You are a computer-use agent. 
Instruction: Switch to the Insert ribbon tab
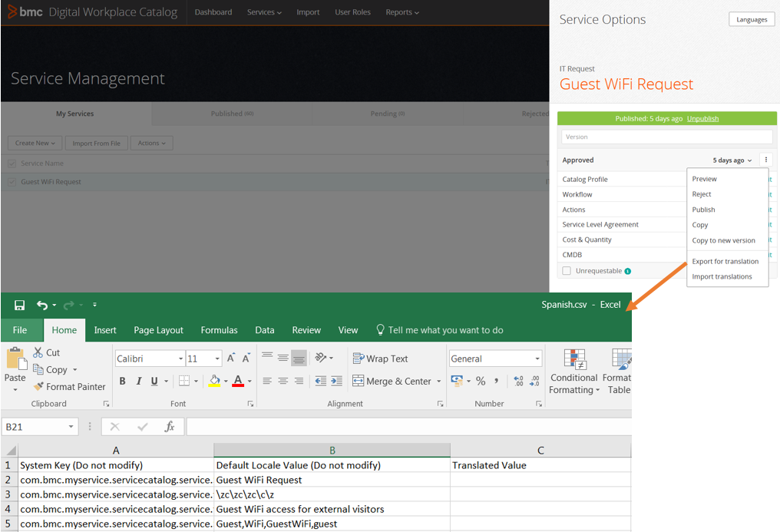(105, 330)
